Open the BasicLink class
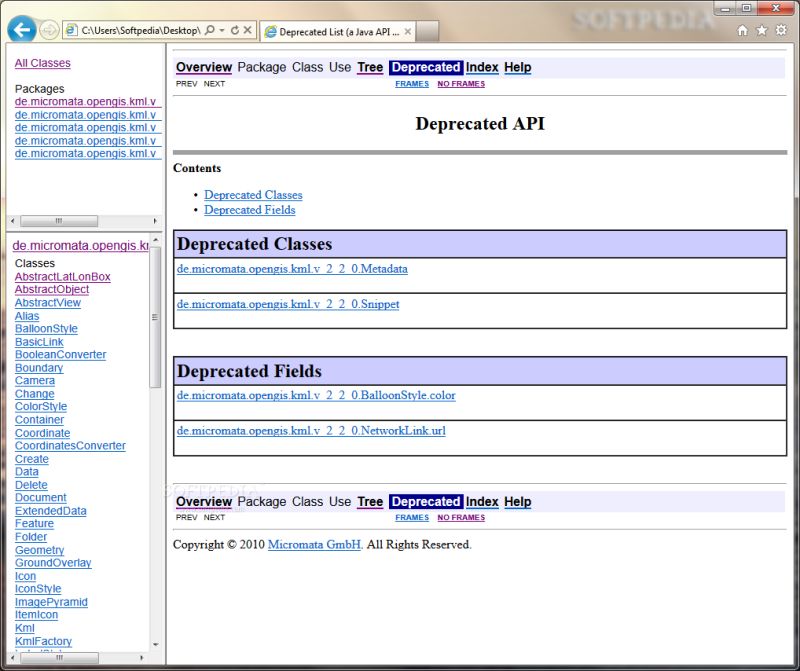The image size is (800, 671). point(39,342)
